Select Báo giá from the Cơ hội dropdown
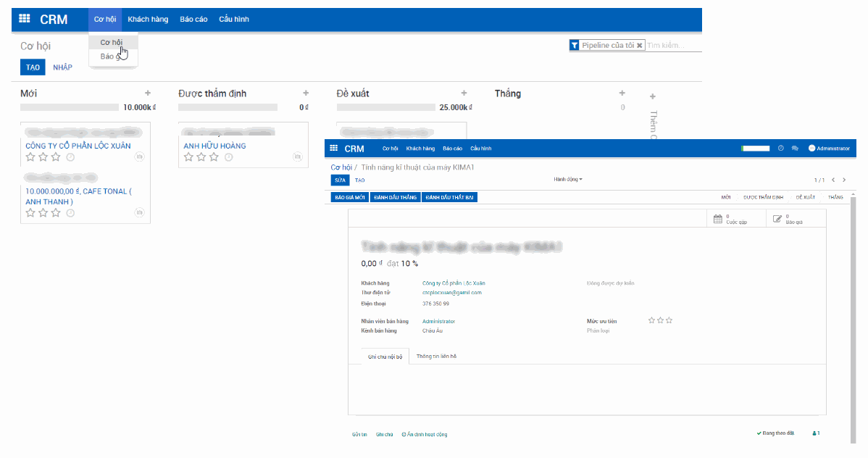The height and width of the screenshot is (458, 868). (110, 57)
